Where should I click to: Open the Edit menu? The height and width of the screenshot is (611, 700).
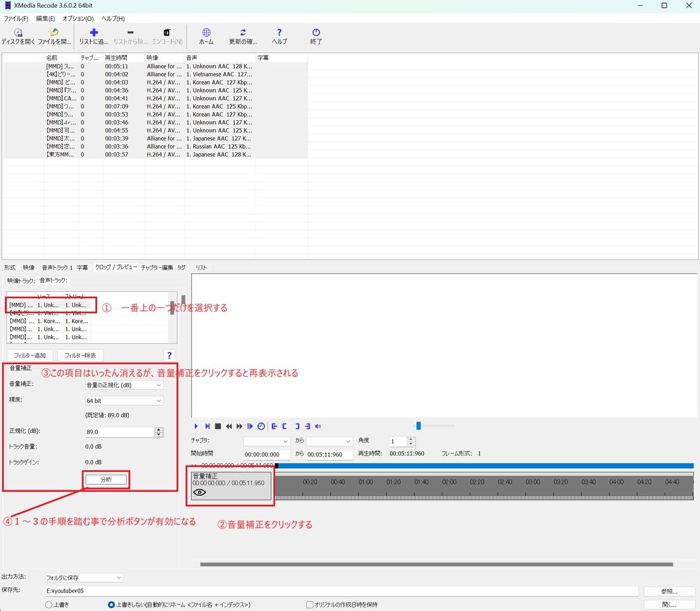tap(45, 18)
